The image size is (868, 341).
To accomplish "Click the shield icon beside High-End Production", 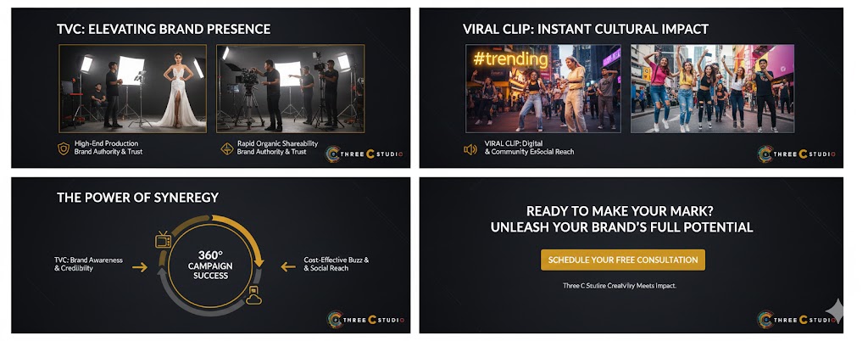I will click(64, 148).
